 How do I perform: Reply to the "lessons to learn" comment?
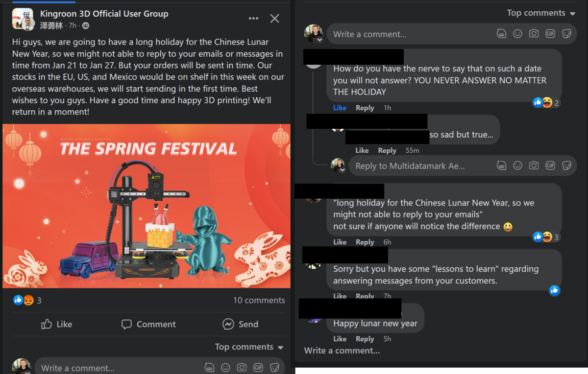click(x=365, y=296)
